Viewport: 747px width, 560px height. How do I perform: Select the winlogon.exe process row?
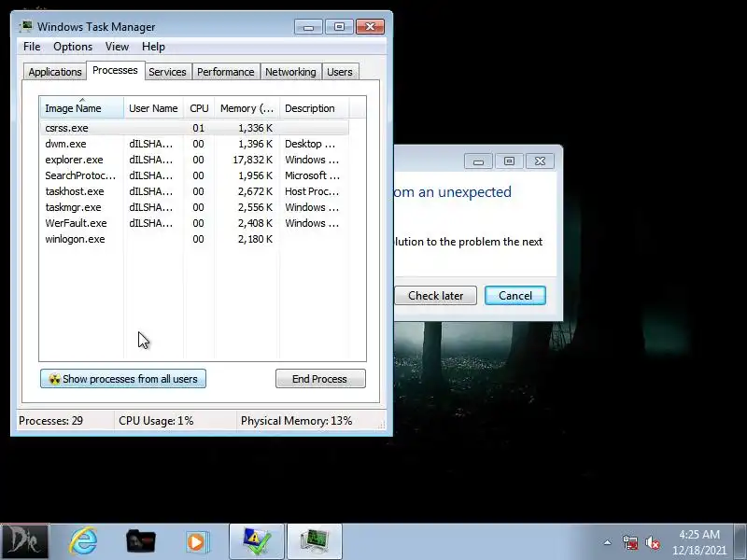point(194,239)
